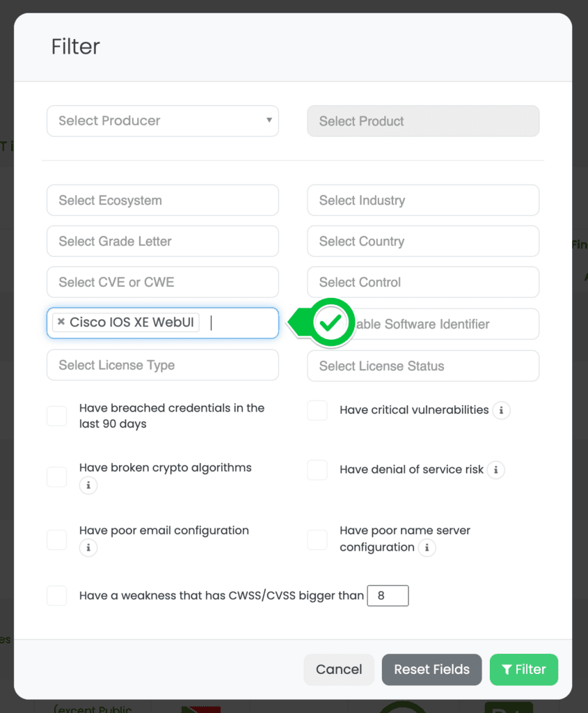Click the CWSS/CVSS threshold number field
This screenshot has width=588, height=713.
388,596
